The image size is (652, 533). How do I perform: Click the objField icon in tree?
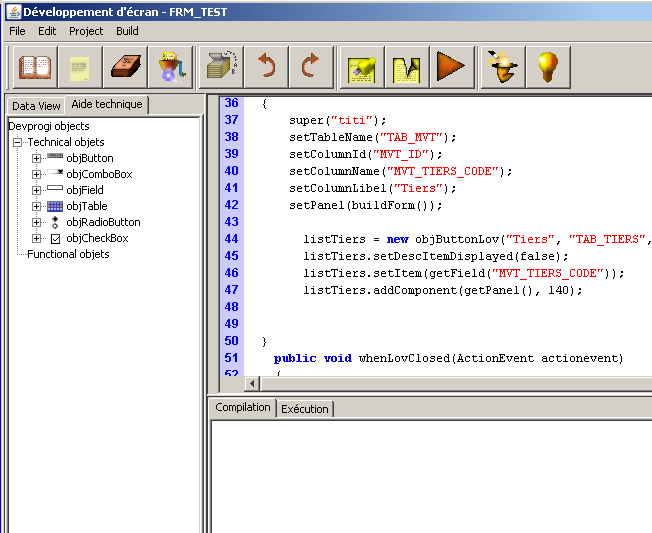click(55, 188)
